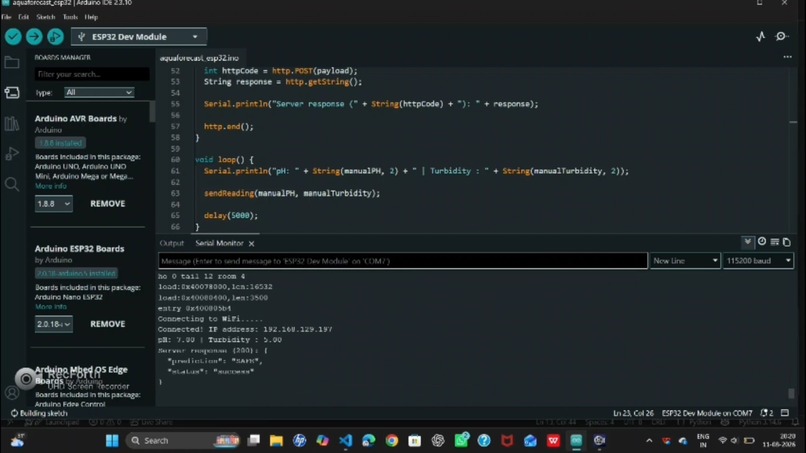This screenshot has width=806, height=453.
Task: Click the boards search filter field
Action: point(92,74)
